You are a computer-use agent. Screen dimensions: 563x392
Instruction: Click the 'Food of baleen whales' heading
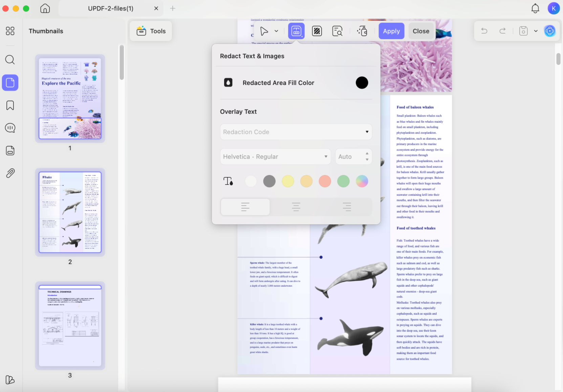[415, 107]
